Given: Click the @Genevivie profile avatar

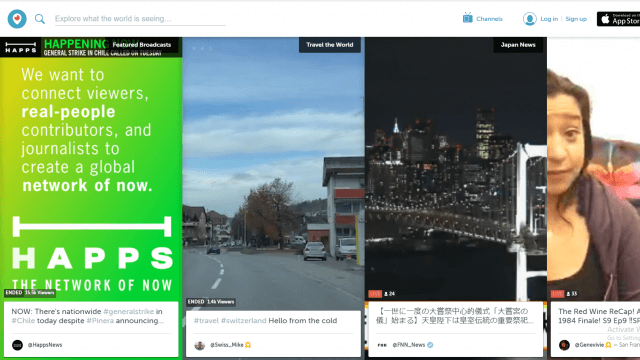Looking at the screenshot, I should tap(564, 345).
